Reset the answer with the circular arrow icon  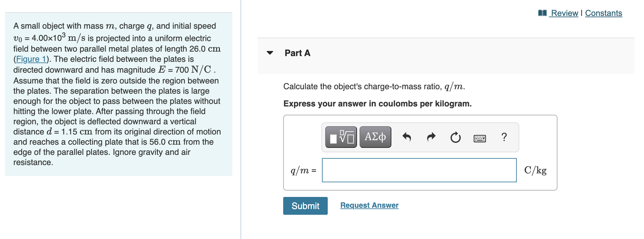(455, 137)
